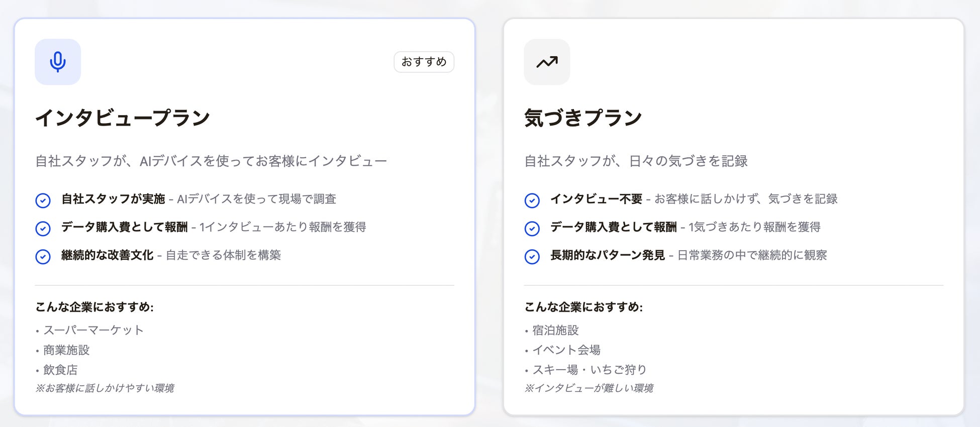The width and height of the screenshot is (980, 427).
Task: Click the 飲食店 list item
Action: (x=60, y=370)
